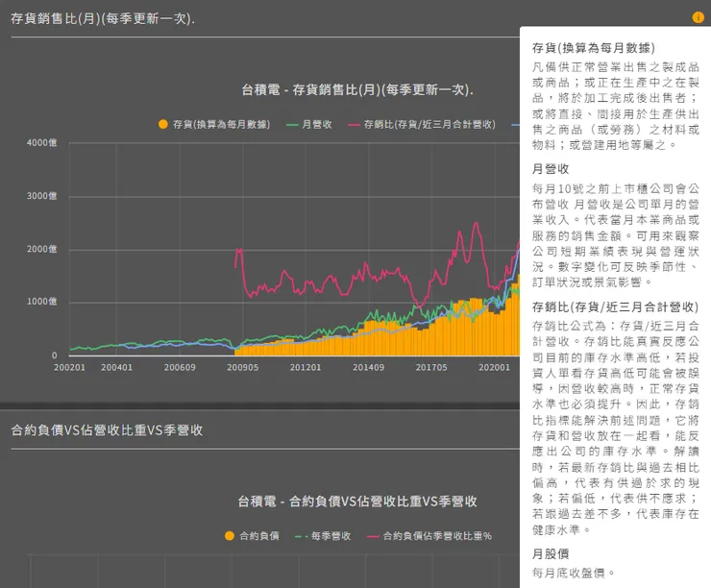Screen dimensions: 711x588
Task: Click the 200201 x-axis label
Action: point(69,367)
